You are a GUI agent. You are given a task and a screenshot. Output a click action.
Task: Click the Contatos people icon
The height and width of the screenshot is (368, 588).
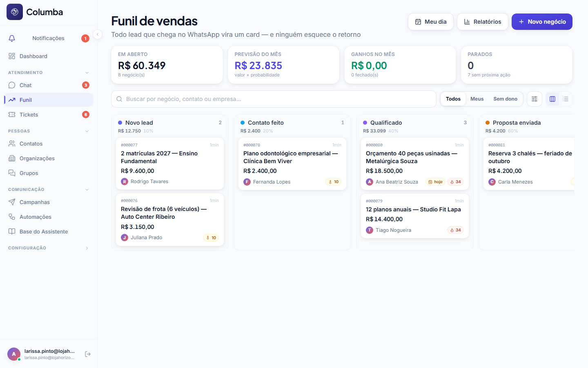pyautogui.click(x=12, y=144)
